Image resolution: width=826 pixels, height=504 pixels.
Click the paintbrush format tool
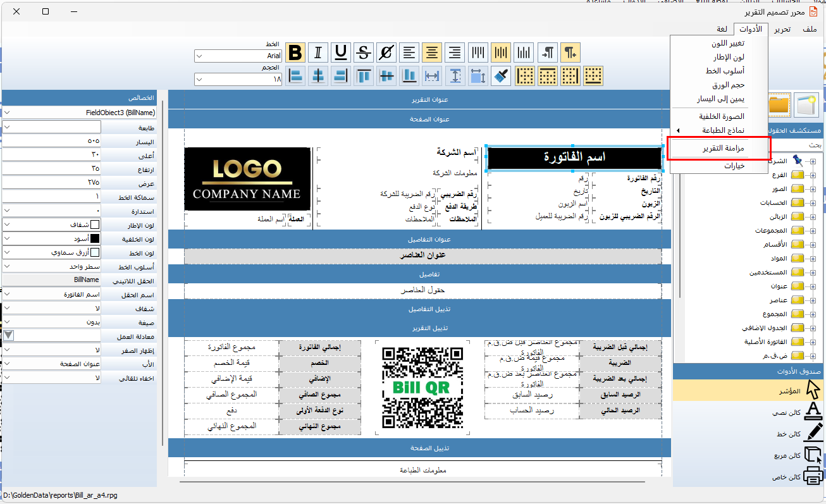tap(501, 76)
